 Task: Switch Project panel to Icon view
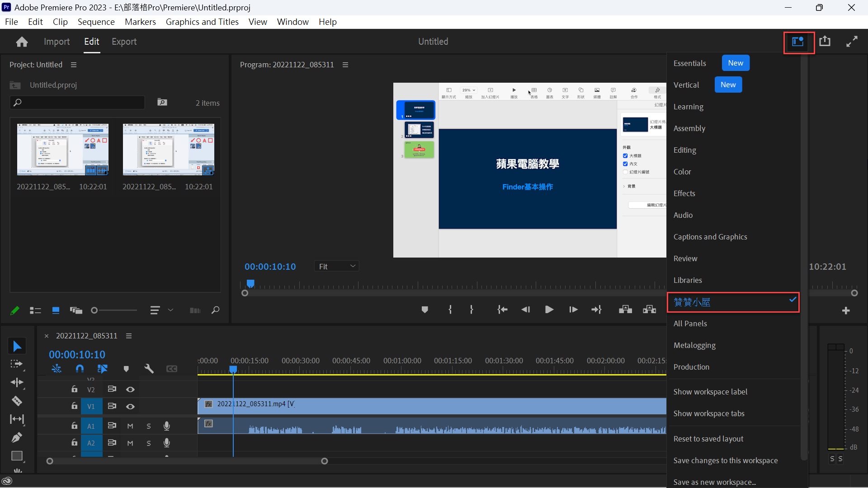tap(56, 310)
